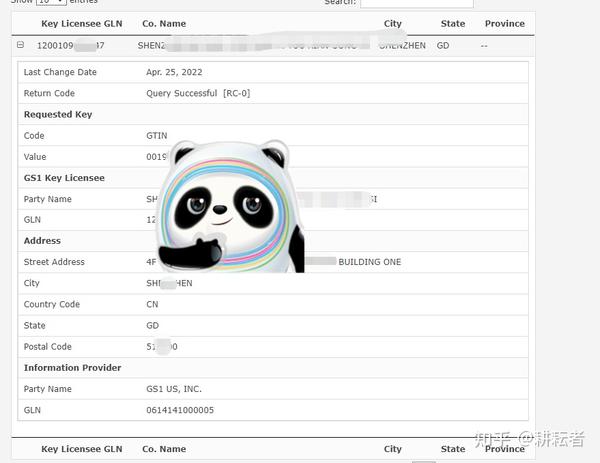
Task: Sort by top Co. Name header
Action: click(164, 24)
